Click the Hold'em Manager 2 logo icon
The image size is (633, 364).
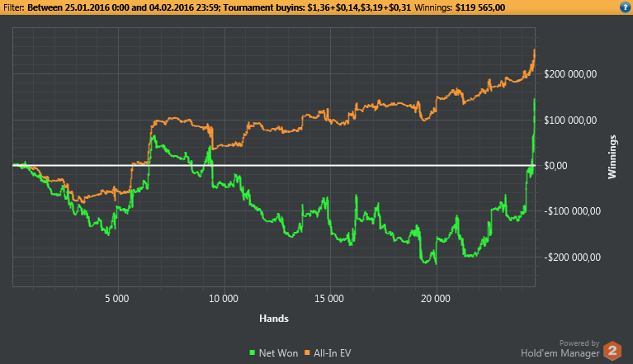tap(612, 351)
